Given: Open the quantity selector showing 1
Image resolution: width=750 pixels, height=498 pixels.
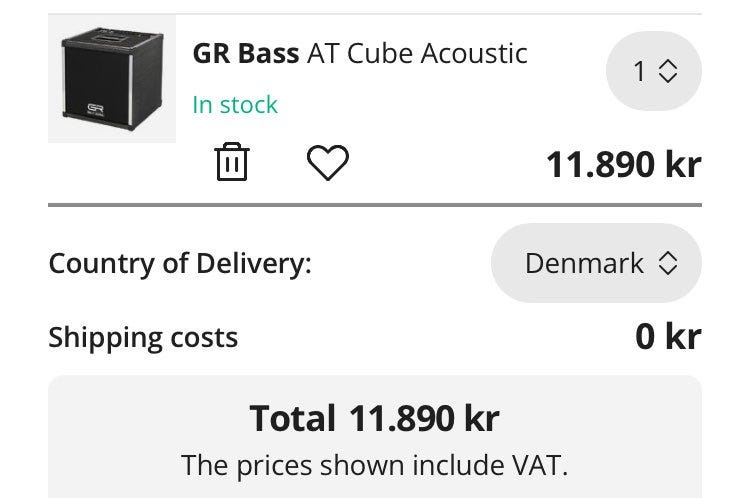Looking at the screenshot, I should pos(654,72).
